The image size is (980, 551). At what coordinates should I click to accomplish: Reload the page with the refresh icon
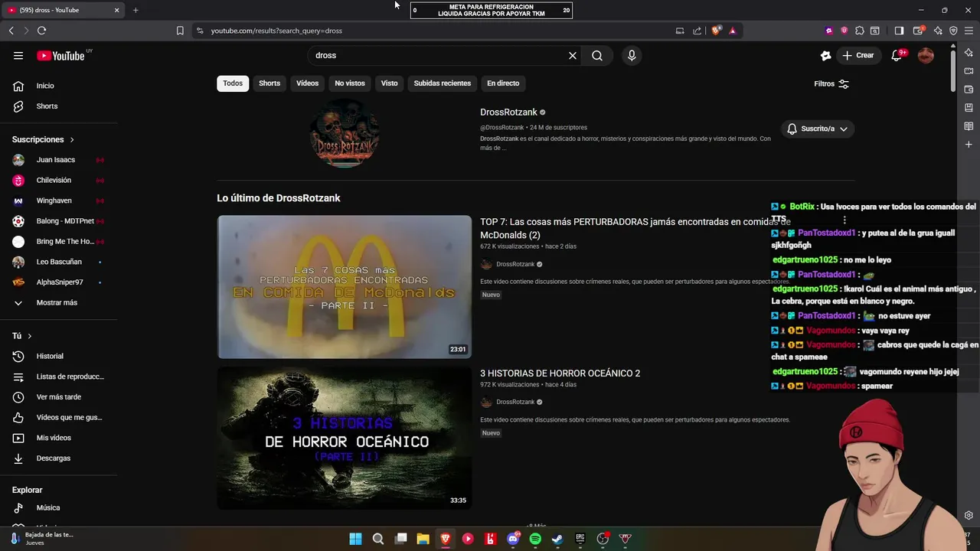(x=41, y=31)
